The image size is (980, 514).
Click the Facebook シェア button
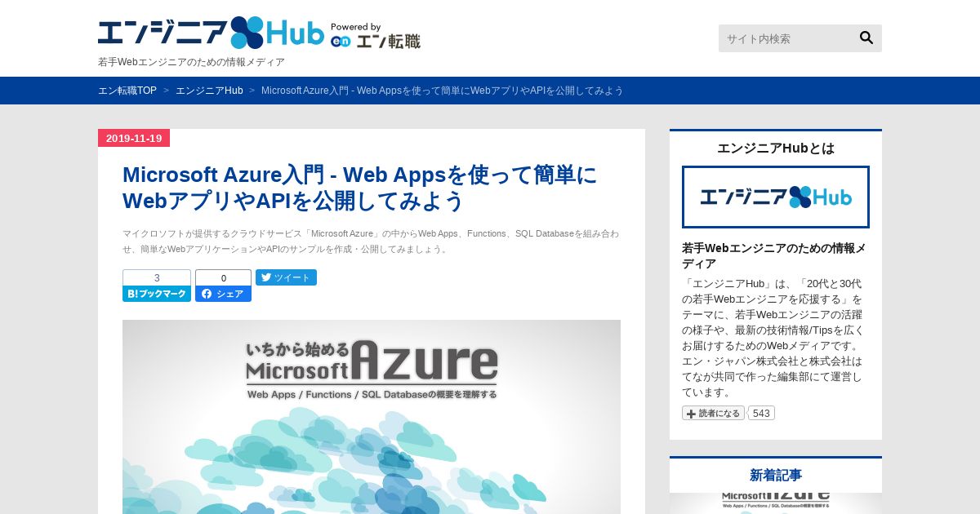(x=223, y=294)
